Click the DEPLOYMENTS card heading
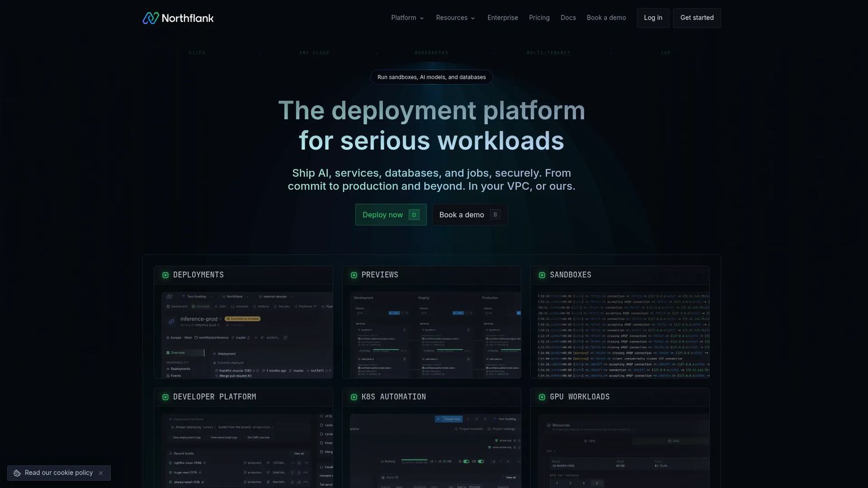This screenshot has width=868, height=488. 198,275
